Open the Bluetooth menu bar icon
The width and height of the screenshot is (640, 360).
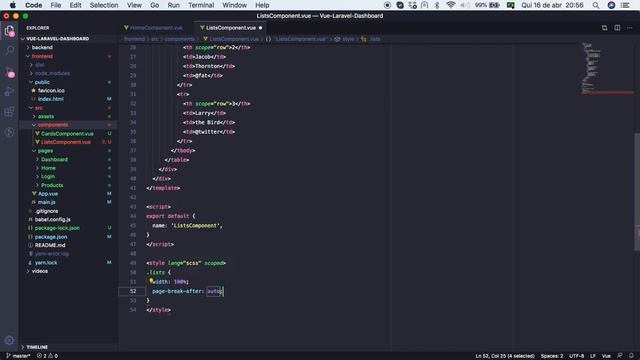[x=437, y=5]
